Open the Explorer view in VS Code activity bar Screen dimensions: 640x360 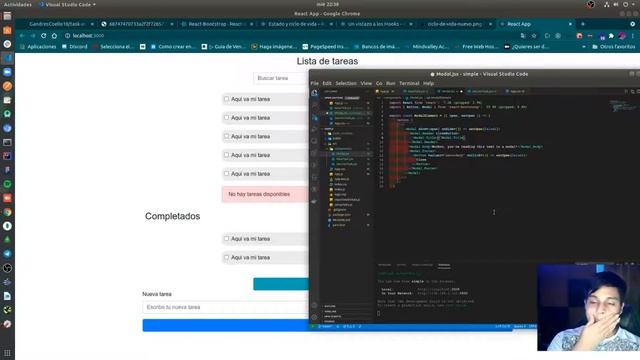pyautogui.click(x=314, y=93)
